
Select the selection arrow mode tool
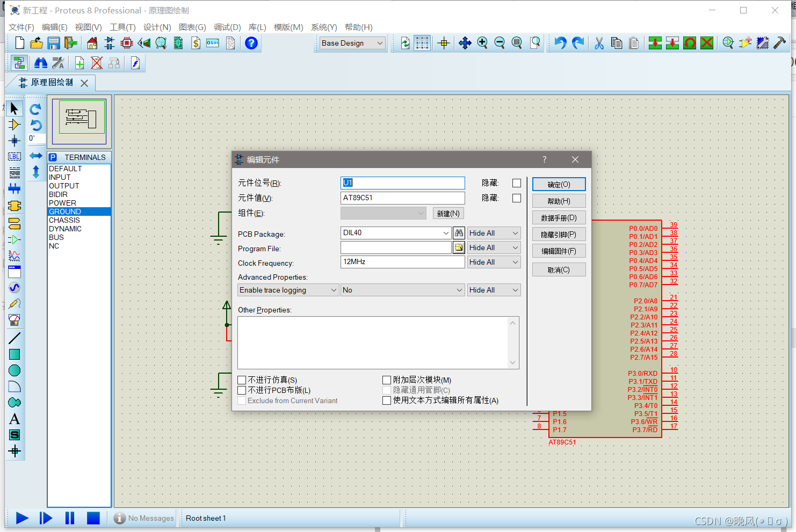click(x=15, y=108)
